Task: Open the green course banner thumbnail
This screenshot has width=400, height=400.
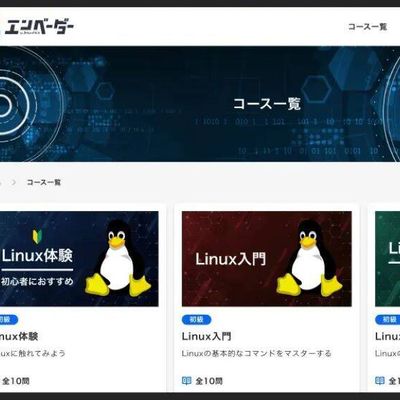Action: click(x=387, y=259)
